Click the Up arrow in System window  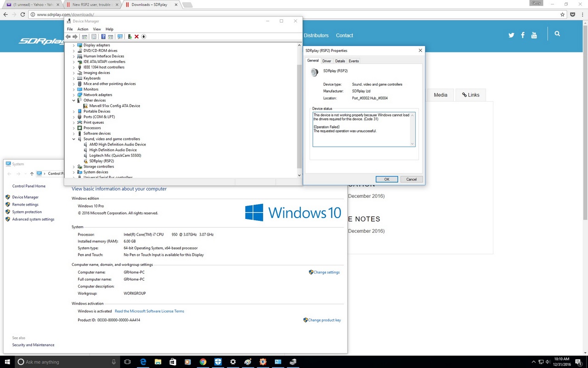pyautogui.click(x=32, y=173)
